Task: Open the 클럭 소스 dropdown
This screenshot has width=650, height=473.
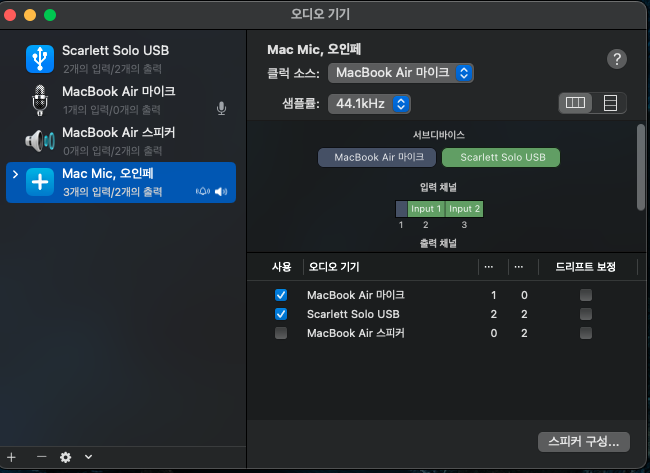Action: 400,73
